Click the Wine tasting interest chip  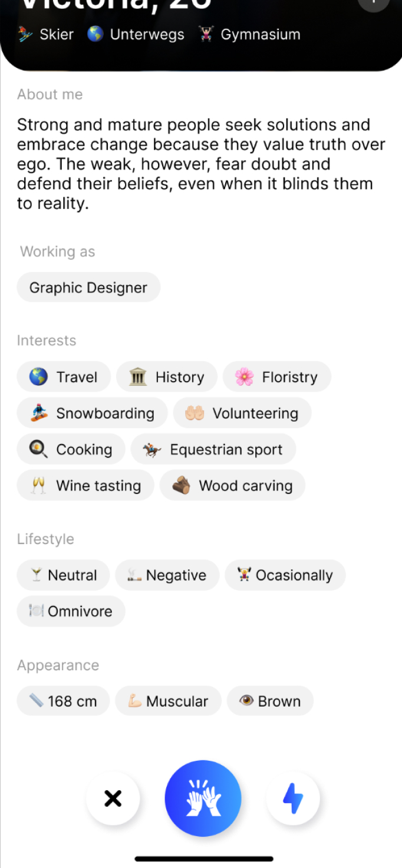[x=85, y=485]
